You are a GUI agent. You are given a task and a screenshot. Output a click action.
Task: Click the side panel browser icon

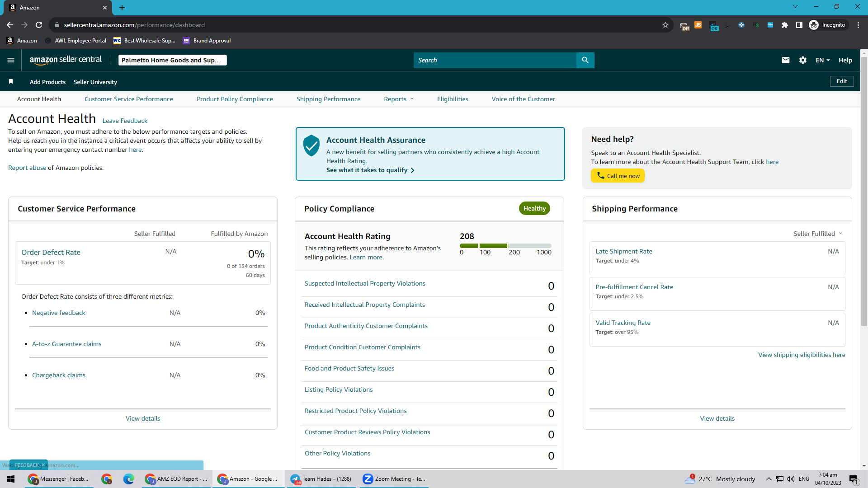pyautogui.click(x=799, y=25)
